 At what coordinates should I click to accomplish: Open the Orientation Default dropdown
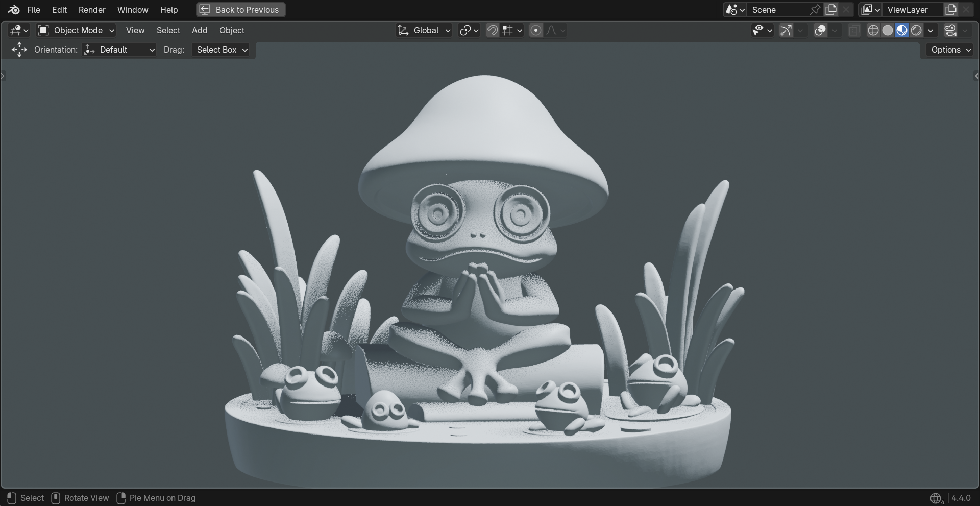click(x=119, y=50)
